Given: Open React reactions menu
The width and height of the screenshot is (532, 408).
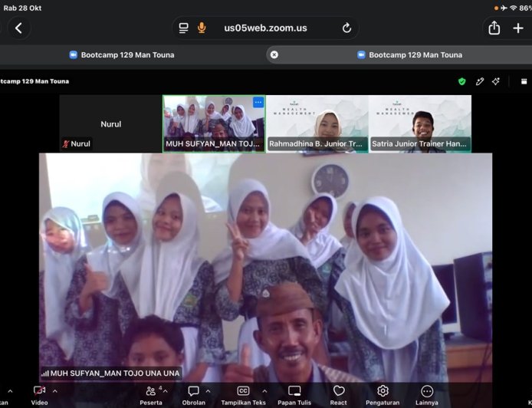Looking at the screenshot, I should 339,396.
